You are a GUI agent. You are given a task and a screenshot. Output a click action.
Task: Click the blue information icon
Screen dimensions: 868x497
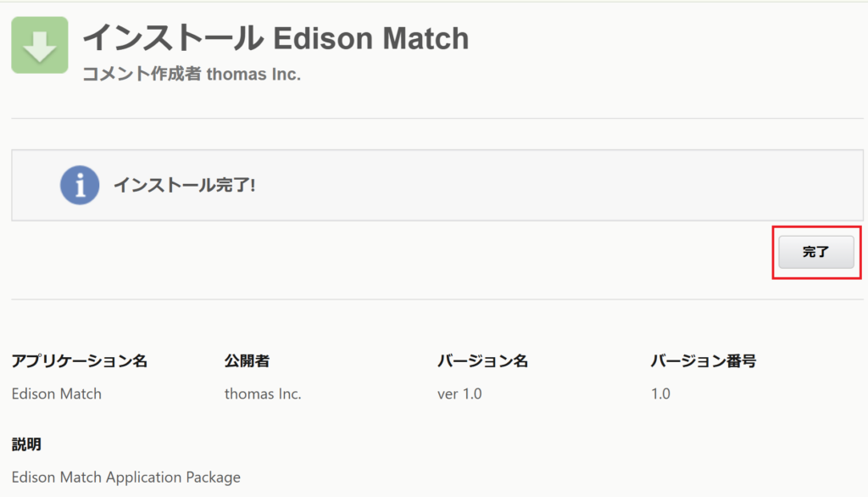[x=80, y=185]
